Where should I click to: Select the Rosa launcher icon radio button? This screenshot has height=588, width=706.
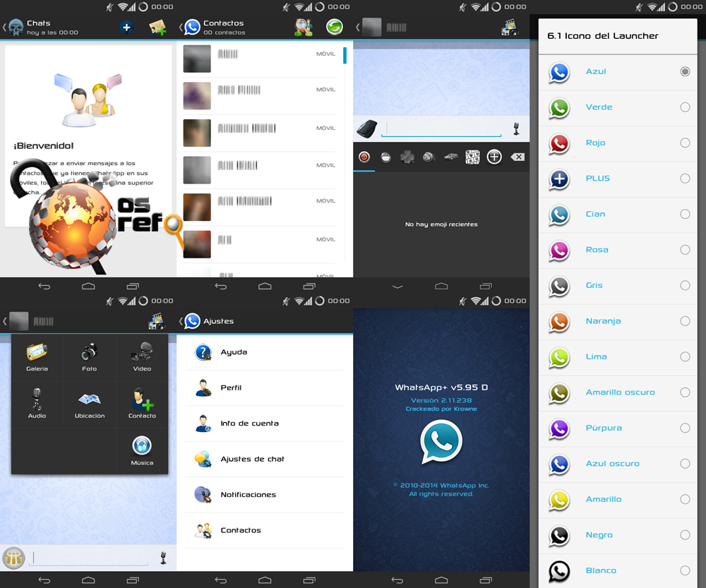tap(685, 249)
